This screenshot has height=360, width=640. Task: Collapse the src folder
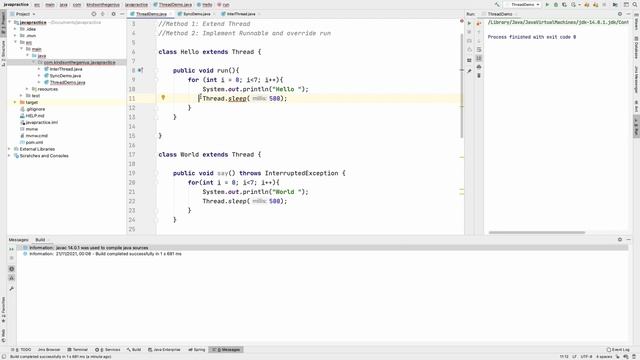point(16,42)
